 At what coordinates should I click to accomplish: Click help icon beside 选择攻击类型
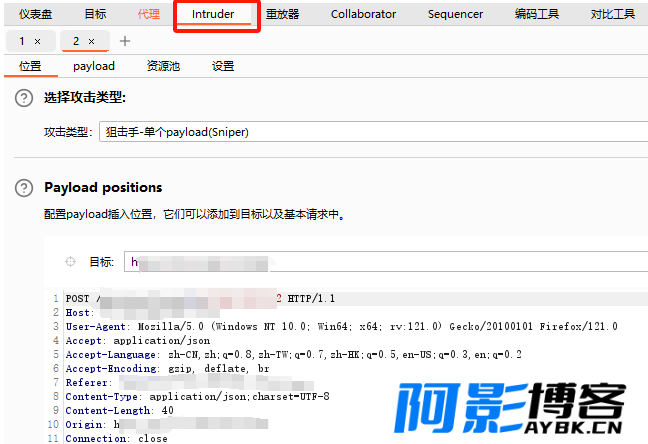point(24,98)
